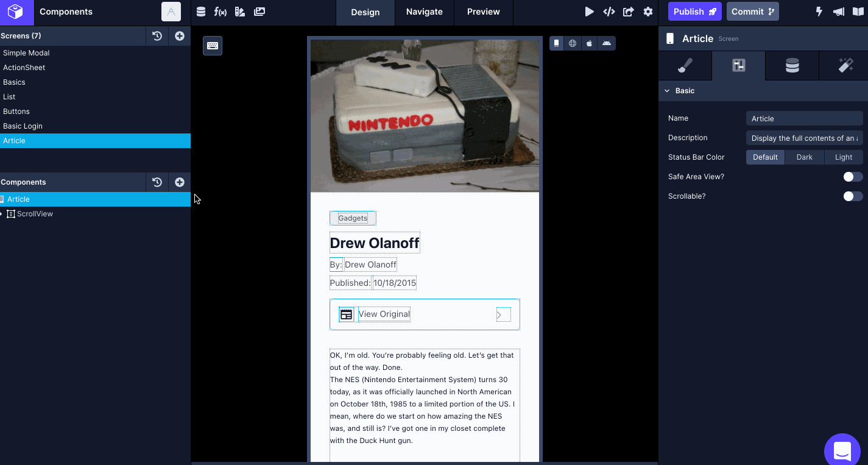868x465 pixels.
Task: Click the play run icon
Action: (589, 12)
